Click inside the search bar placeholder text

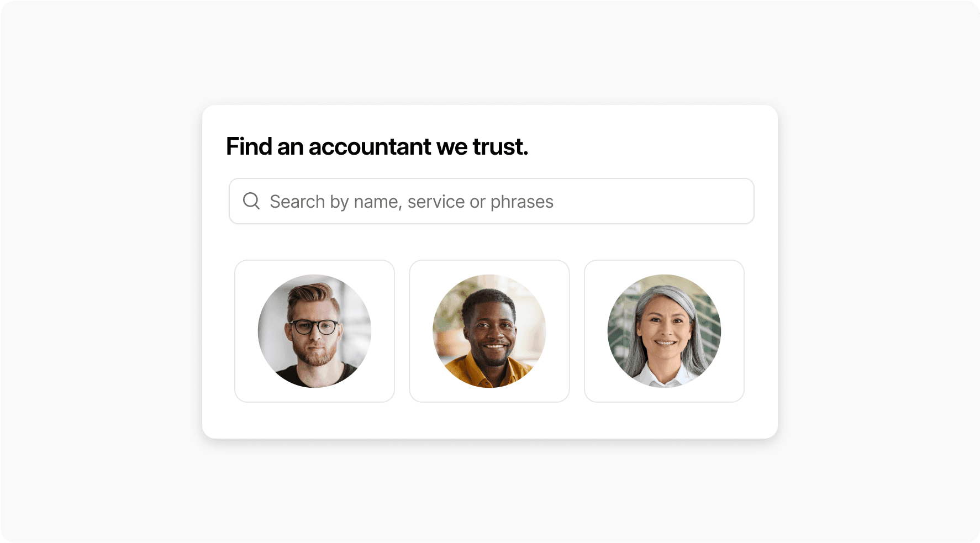(x=411, y=201)
